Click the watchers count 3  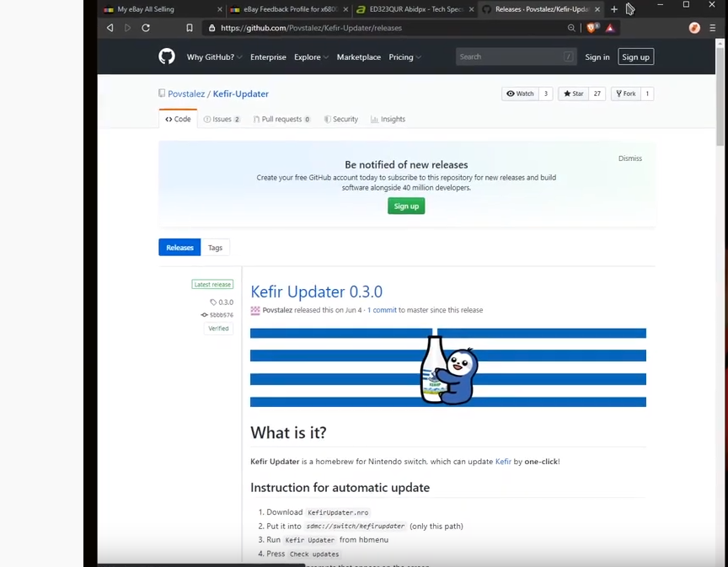click(545, 94)
